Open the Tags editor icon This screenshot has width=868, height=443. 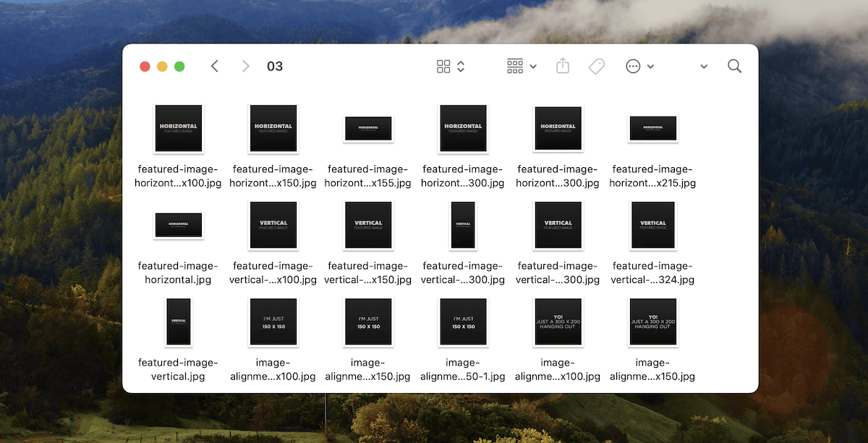pos(597,67)
